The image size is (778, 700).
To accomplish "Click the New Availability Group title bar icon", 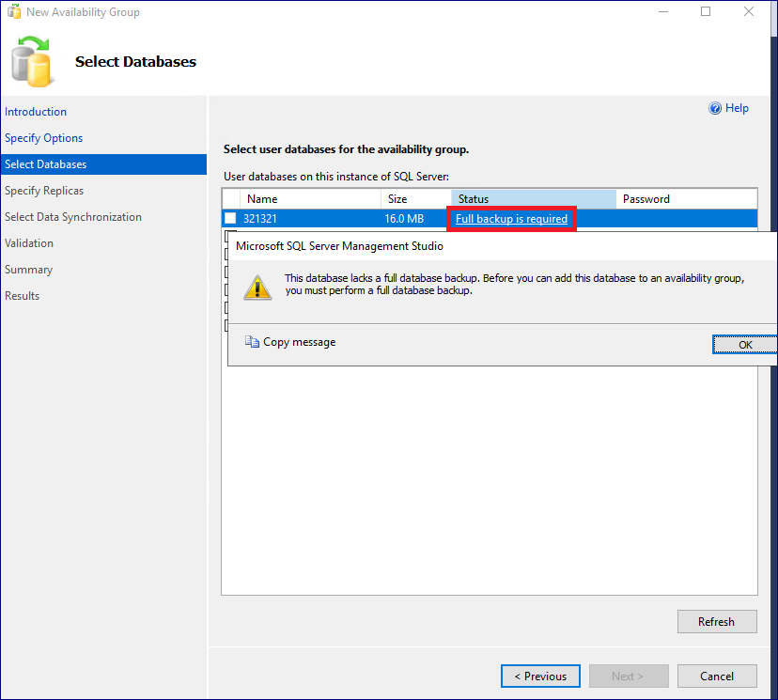I will 14,11.
